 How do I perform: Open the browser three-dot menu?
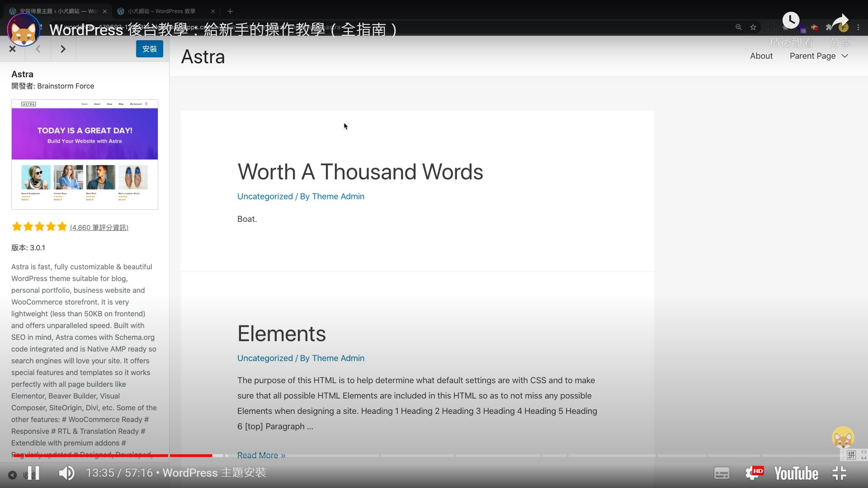pos(858,28)
